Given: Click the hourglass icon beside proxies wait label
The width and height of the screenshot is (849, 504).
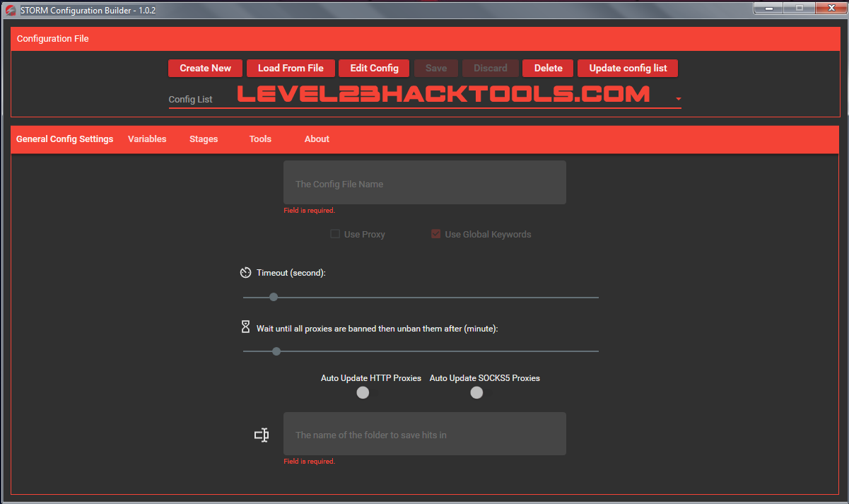Looking at the screenshot, I should 246,327.
